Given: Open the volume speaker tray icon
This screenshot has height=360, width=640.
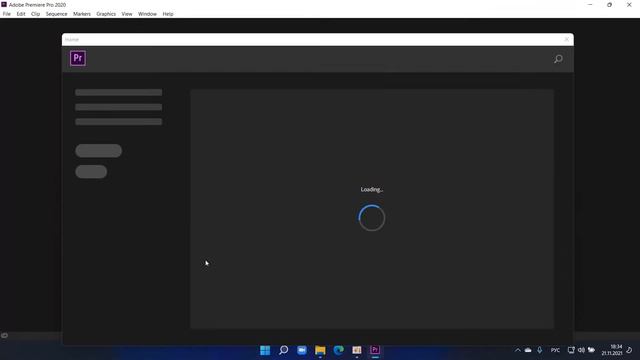Looking at the screenshot, I should coord(581,350).
